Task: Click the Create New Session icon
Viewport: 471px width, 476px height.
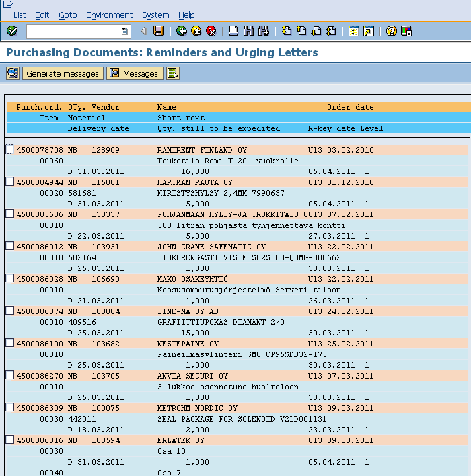Action: point(354,31)
